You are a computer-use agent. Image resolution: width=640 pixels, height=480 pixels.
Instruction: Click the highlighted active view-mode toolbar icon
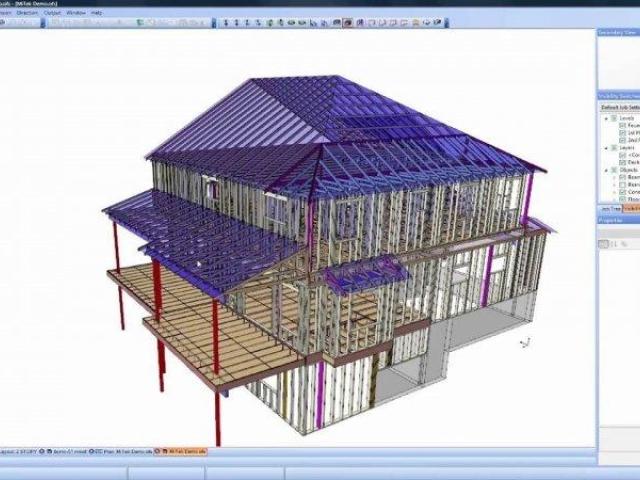[x=348, y=22]
